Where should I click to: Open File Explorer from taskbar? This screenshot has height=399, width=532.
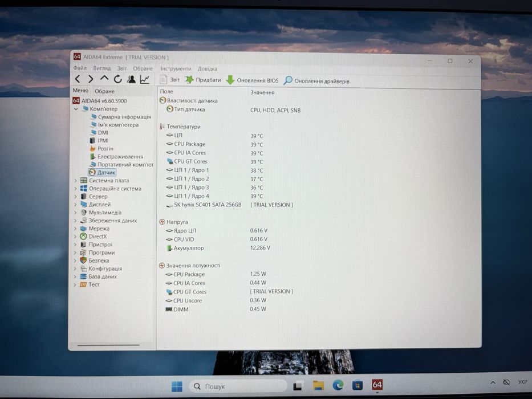318,385
